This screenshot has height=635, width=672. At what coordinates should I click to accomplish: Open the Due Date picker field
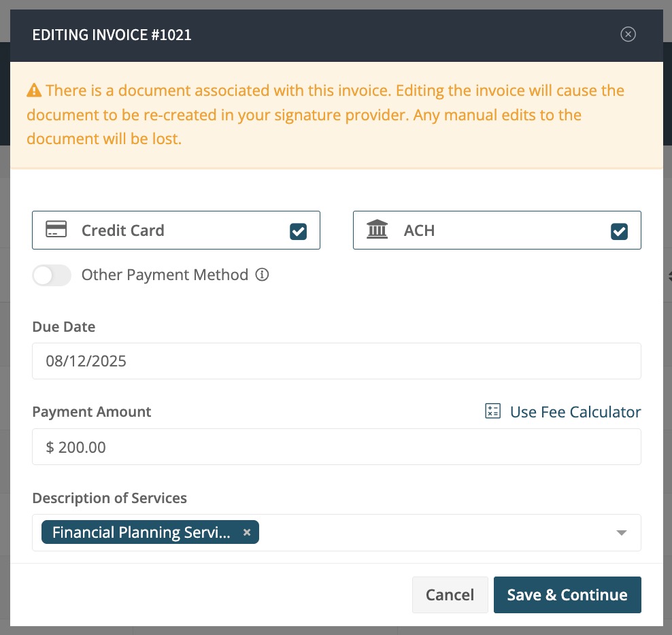(x=337, y=361)
